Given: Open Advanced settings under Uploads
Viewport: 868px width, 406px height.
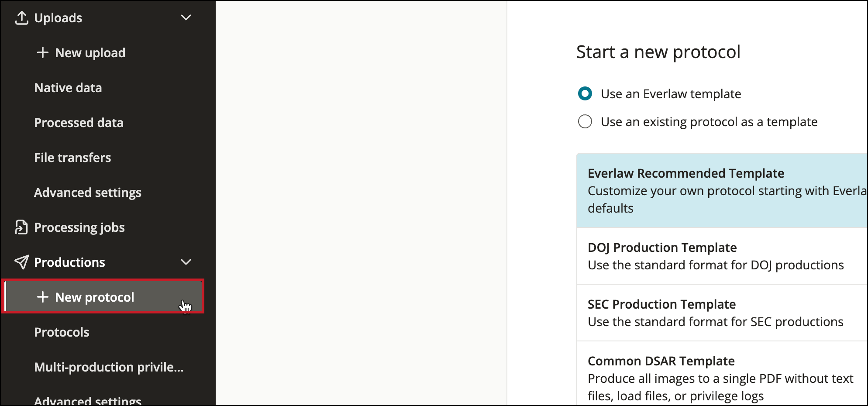Looking at the screenshot, I should point(88,193).
